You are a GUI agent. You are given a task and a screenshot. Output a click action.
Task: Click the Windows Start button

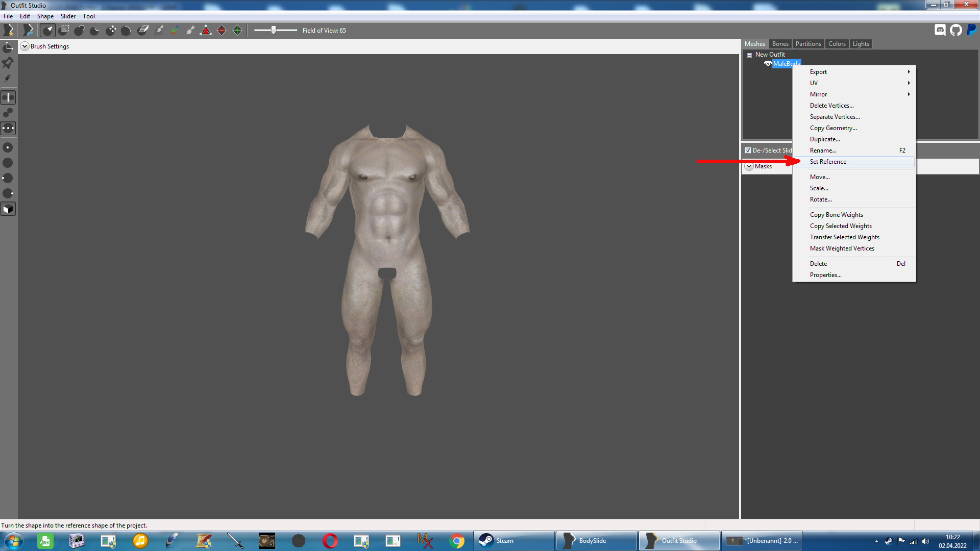13,541
